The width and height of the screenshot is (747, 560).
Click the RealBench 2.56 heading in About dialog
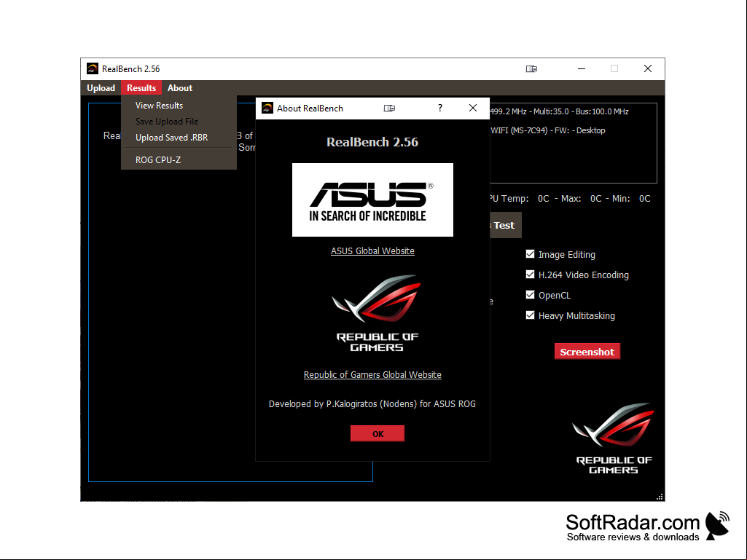372,142
